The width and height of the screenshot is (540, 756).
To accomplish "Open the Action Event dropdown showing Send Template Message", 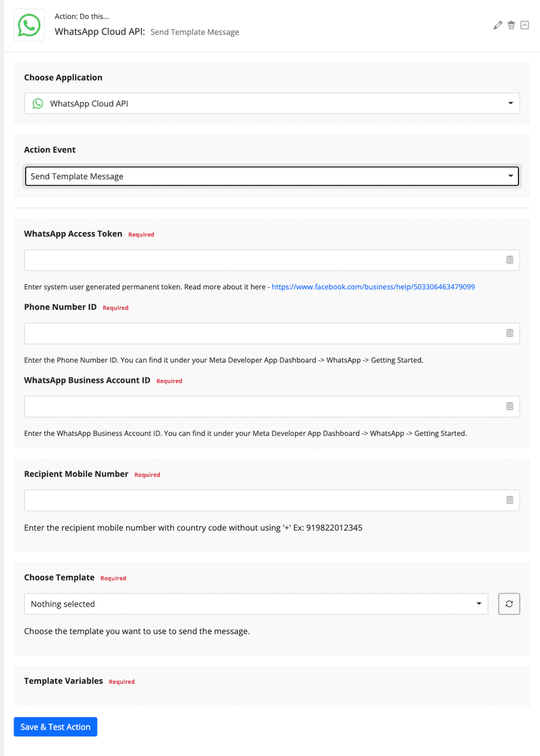I will coord(272,176).
